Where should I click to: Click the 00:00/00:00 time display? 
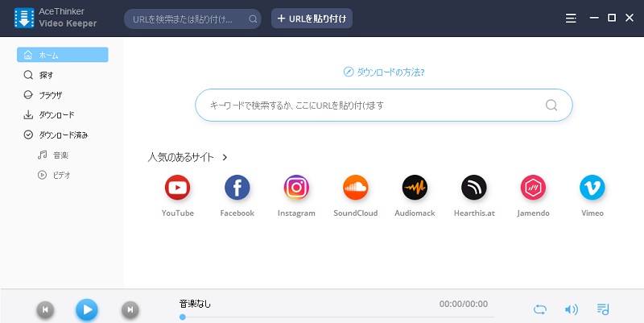point(464,304)
